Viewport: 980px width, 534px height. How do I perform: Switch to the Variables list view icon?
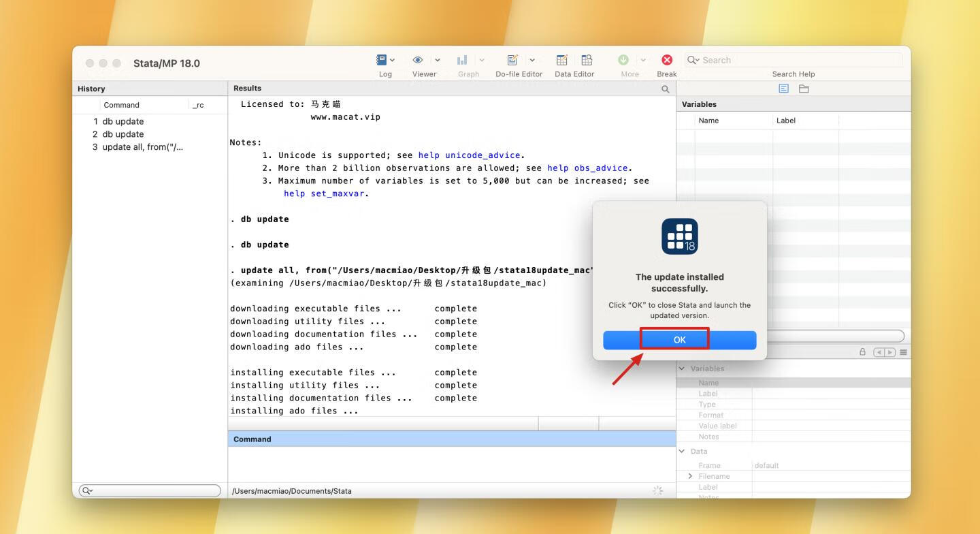tap(783, 89)
